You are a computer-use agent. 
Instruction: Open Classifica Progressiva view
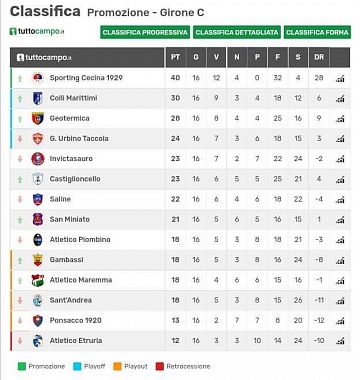pos(145,32)
